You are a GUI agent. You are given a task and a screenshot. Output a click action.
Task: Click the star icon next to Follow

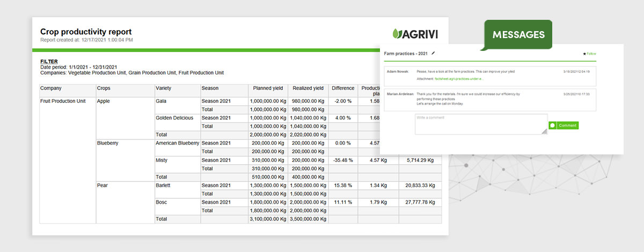click(x=584, y=54)
